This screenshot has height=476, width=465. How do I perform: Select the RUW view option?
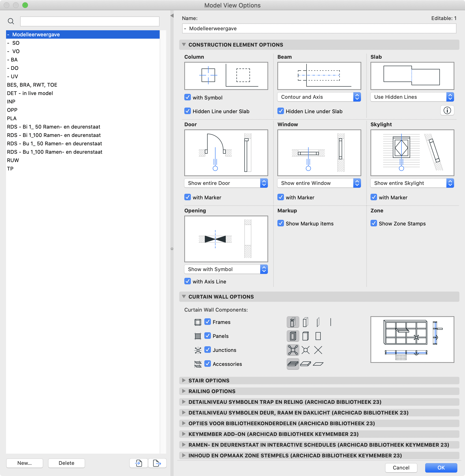click(83, 160)
